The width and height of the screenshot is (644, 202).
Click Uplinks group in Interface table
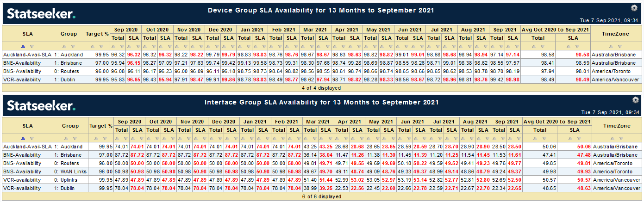69,179
